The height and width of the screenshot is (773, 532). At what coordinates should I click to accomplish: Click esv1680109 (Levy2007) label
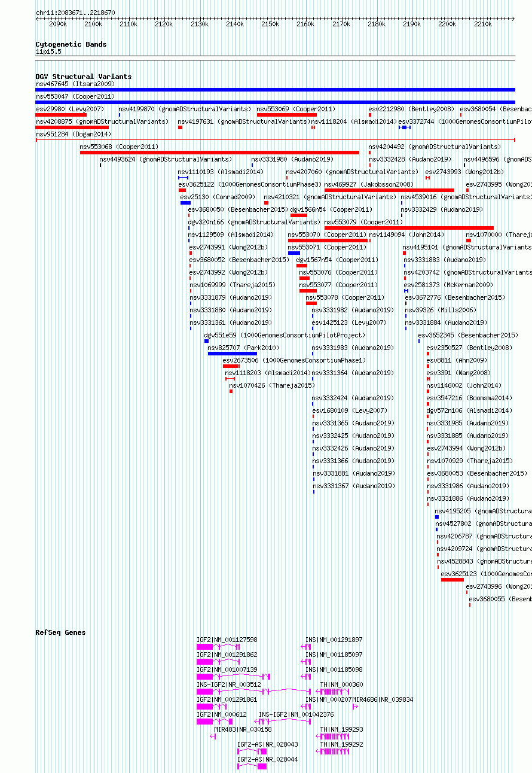tap(350, 410)
